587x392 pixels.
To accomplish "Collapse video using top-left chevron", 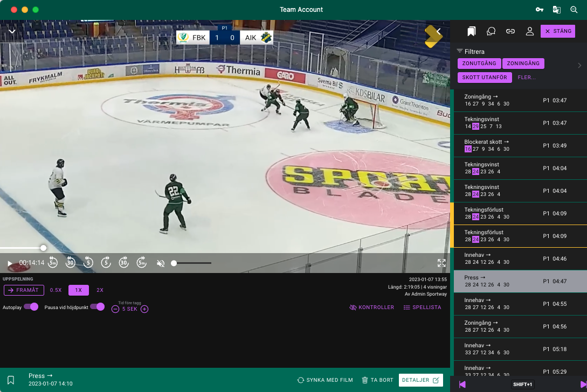I will click(12, 31).
